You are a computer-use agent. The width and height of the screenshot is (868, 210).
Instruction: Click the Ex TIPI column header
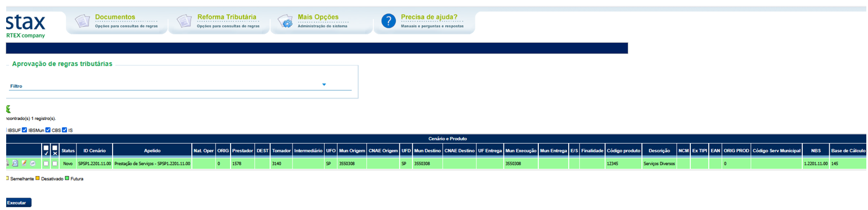pos(699,151)
